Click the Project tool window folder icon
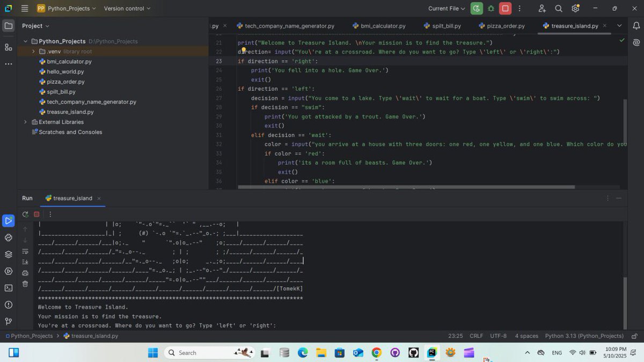 [8, 26]
